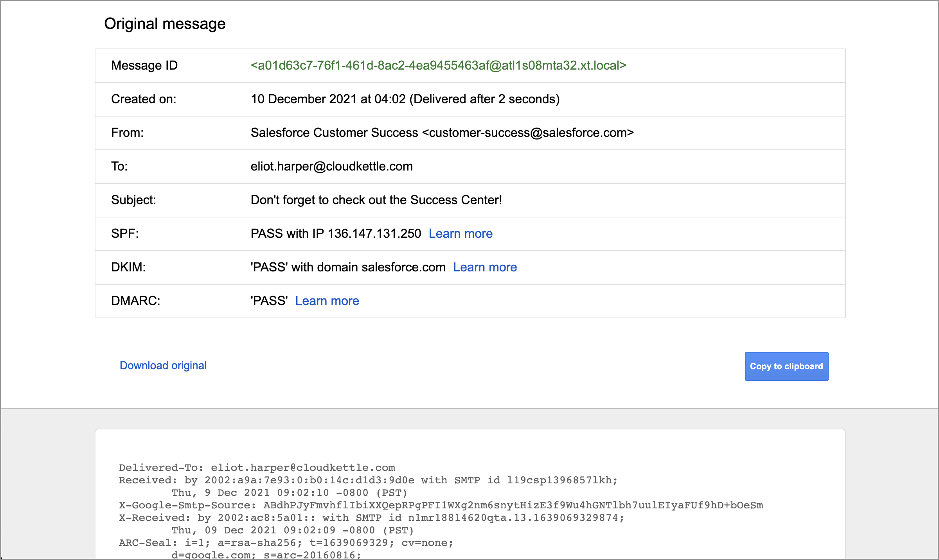Click the X-Received: by 2002:ac8 header line
This screenshot has width=939, height=560.
click(x=372, y=518)
